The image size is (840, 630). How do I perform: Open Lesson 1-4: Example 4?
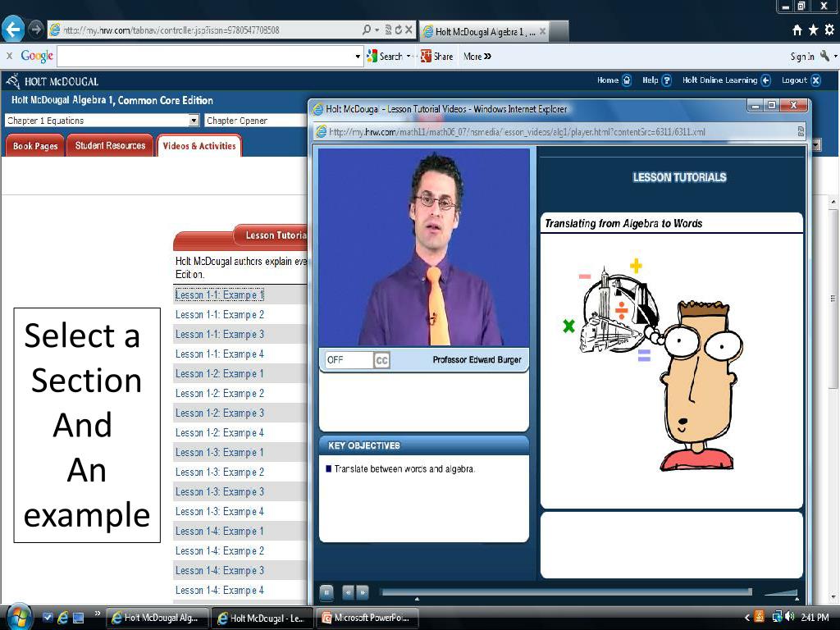pos(220,591)
